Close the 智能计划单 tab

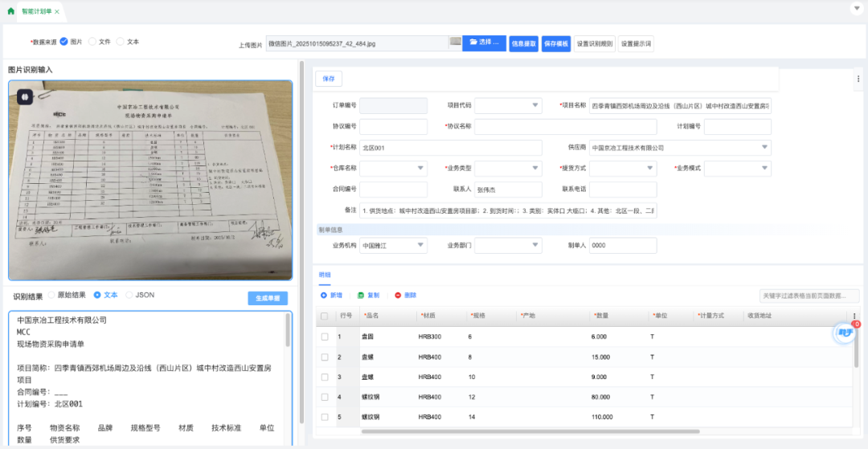coord(56,12)
